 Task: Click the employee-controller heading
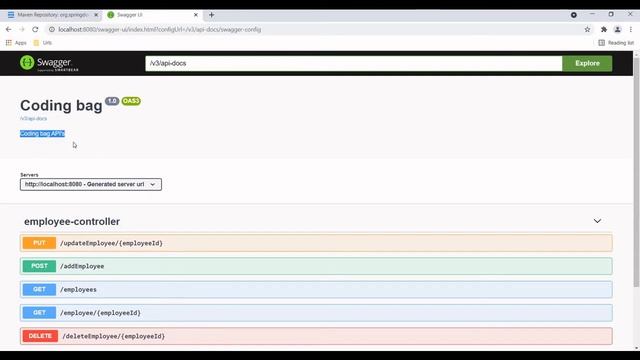point(72,221)
